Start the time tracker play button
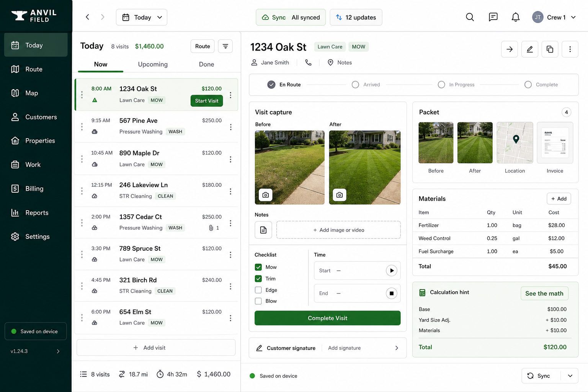The image size is (588, 392). [391, 271]
